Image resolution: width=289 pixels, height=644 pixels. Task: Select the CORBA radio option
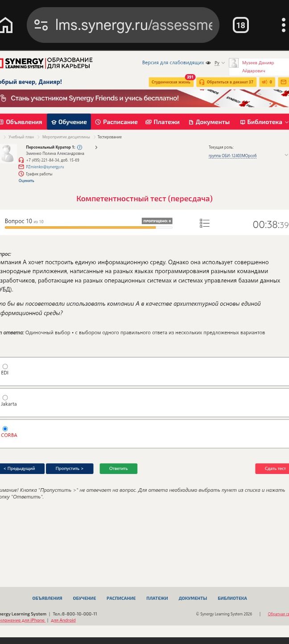pyautogui.click(x=5, y=429)
